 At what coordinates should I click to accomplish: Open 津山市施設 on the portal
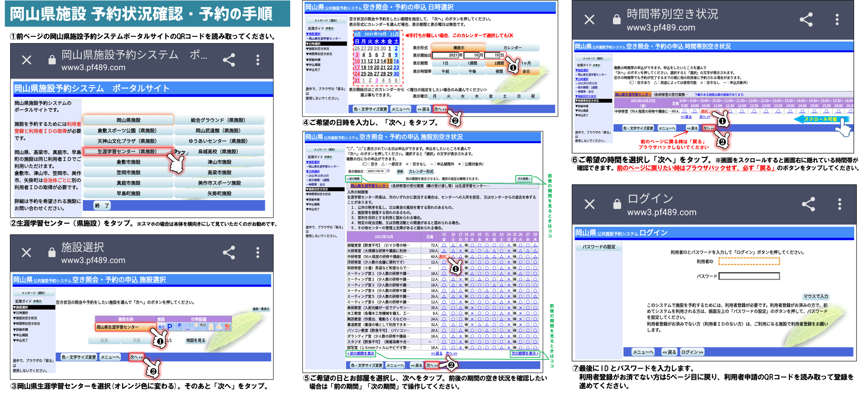[x=219, y=162]
